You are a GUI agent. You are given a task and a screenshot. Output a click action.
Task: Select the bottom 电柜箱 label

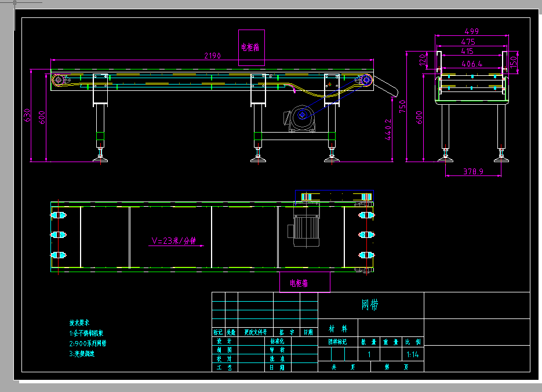coord(299,283)
